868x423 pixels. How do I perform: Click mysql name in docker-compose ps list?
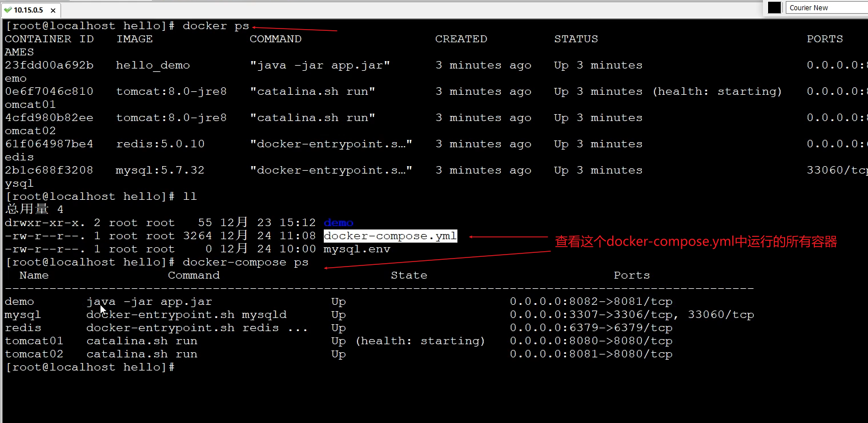pos(23,315)
